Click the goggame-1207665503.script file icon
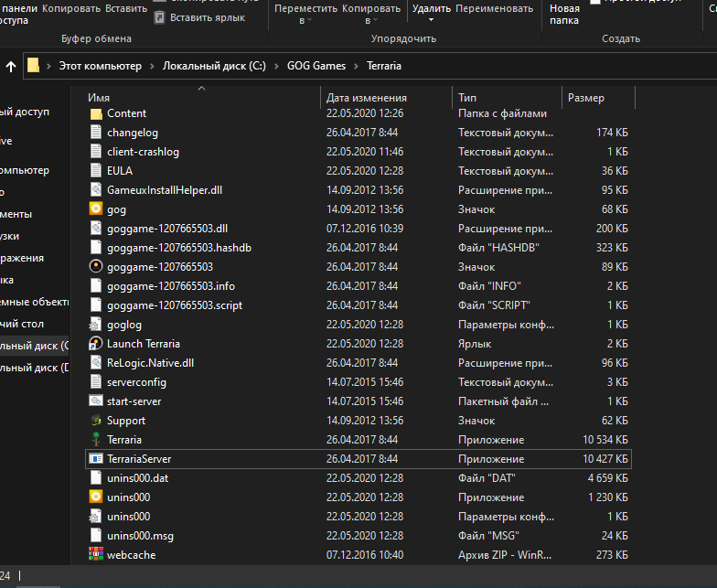 [x=96, y=305]
